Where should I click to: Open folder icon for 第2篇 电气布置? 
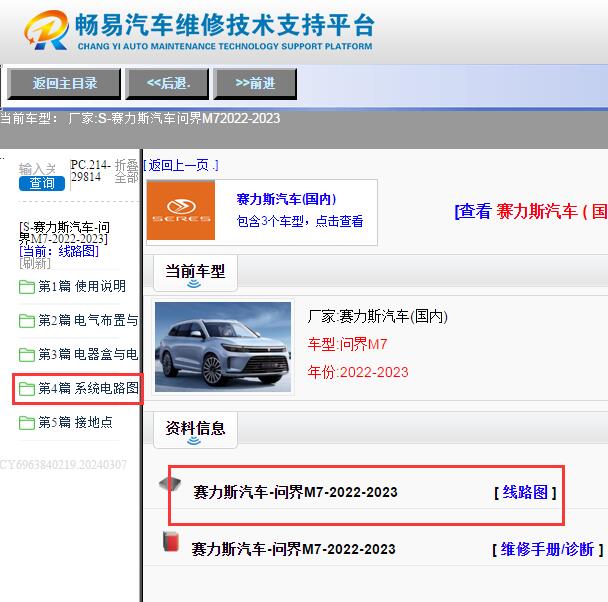pyautogui.click(x=27, y=321)
